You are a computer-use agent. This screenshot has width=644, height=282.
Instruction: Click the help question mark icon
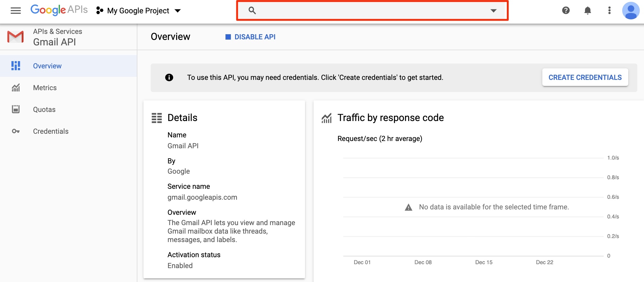pos(566,11)
